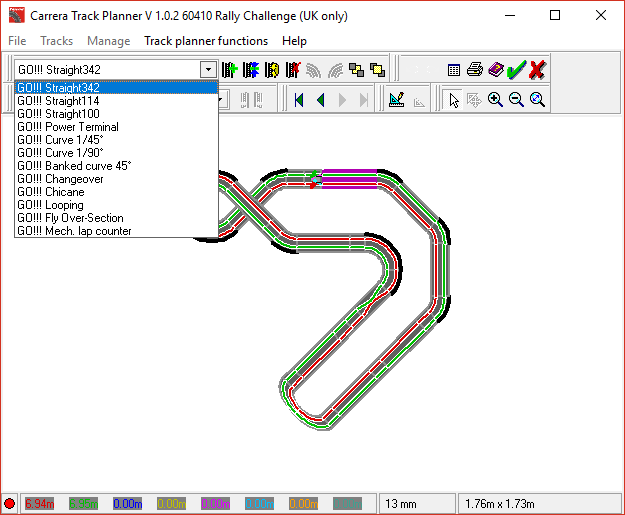Click the greyed last track piece arrow
625x515 pixels.
pos(364,100)
